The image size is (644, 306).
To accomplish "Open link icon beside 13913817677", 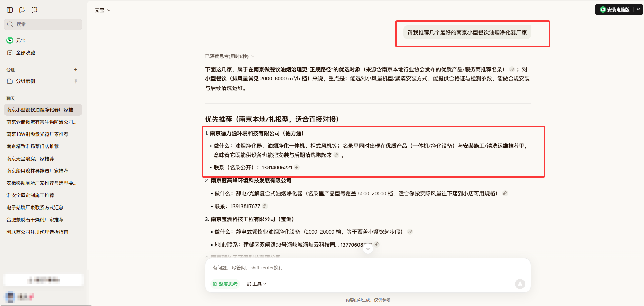I will tap(264, 206).
